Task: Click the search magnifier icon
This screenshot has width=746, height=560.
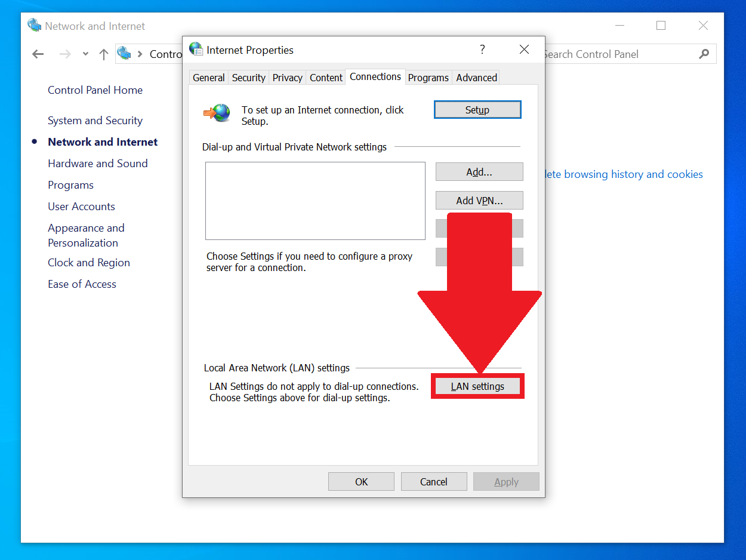Action: click(x=704, y=54)
